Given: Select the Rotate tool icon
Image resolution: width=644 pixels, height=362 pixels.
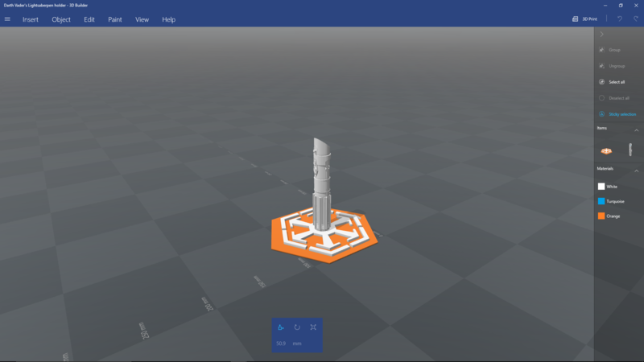Looking at the screenshot, I should (x=297, y=327).
